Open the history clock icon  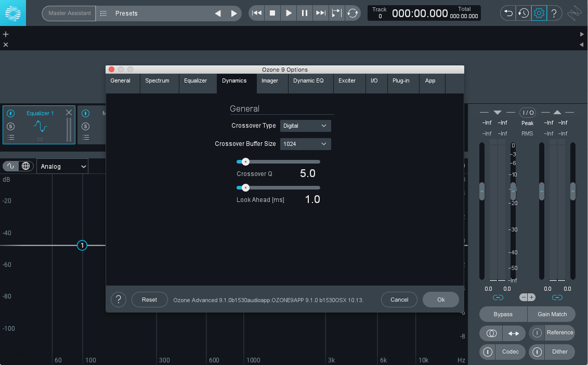click(524, 13)
